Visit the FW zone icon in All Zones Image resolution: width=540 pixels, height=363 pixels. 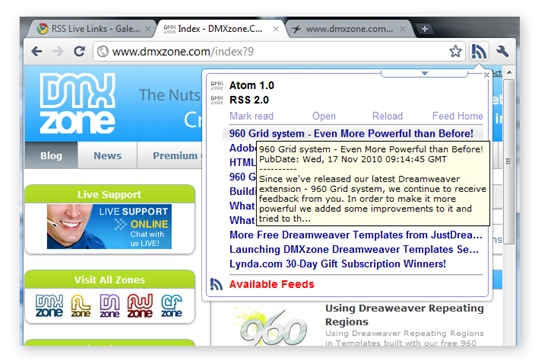click(x=140, y=306)
